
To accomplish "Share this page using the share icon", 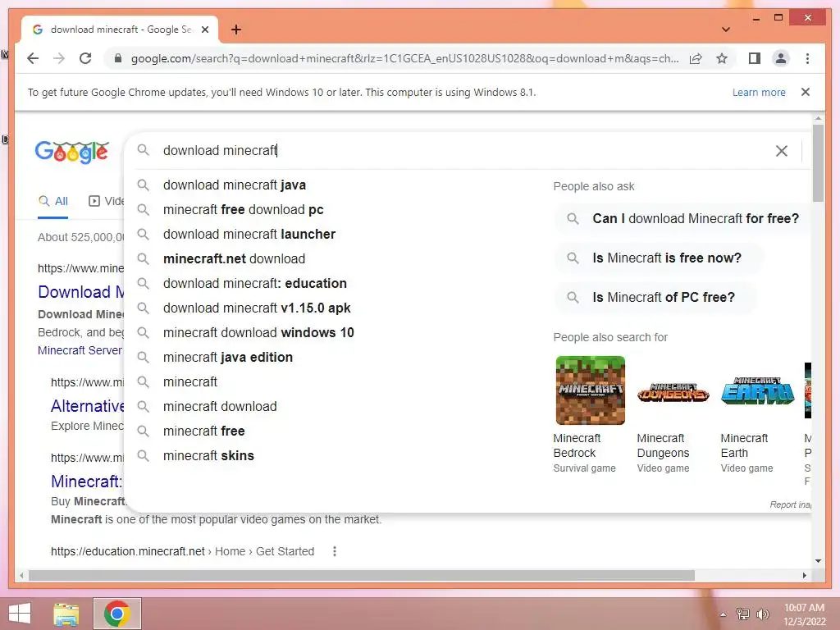I will pyautogui.click(x=696, y=58).
